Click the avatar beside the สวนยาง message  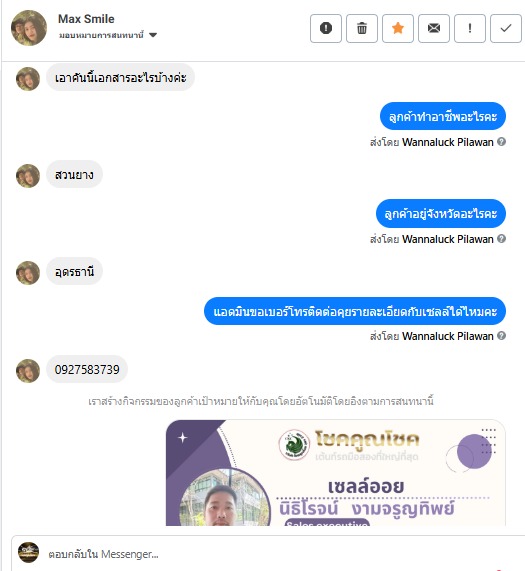pos(28,176)
